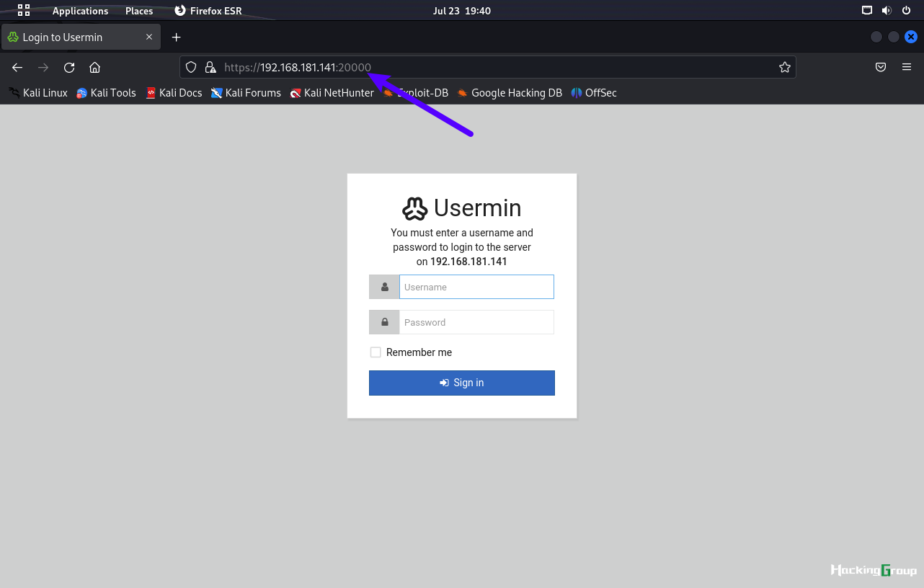Open the Places menu

pos(139,11)
